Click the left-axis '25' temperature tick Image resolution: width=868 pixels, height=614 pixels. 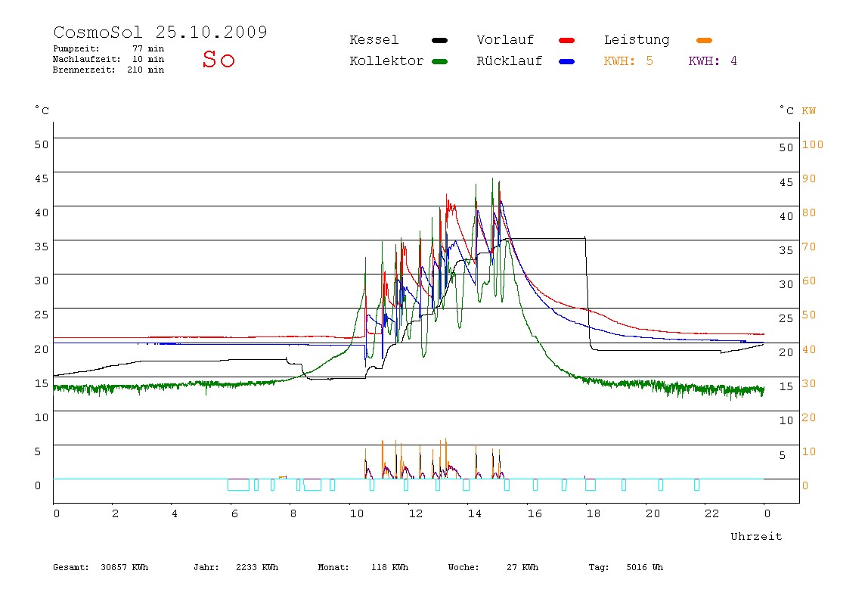tap(42, 315)
